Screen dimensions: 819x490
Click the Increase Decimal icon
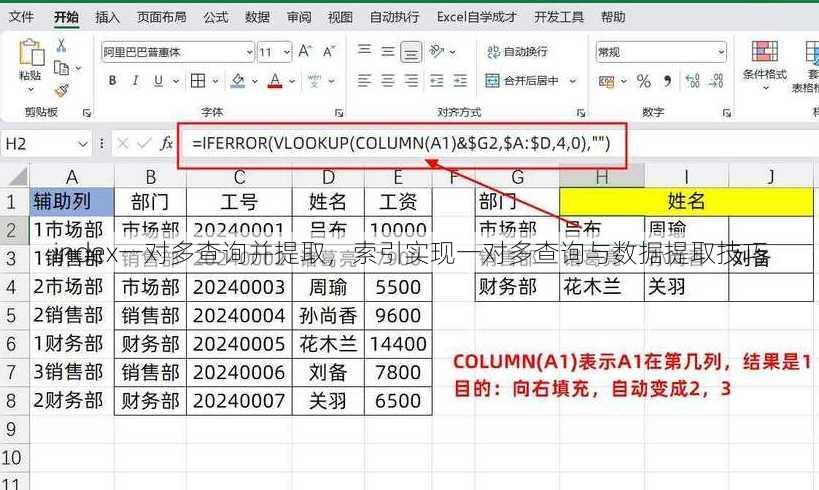pyautogui.click(x=693, y=81)
